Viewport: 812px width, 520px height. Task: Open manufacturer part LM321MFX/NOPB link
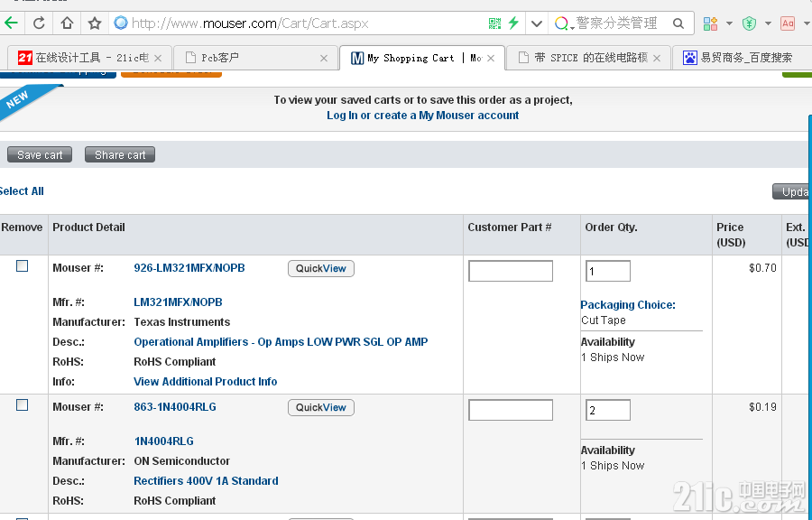(x=178, y=302)
